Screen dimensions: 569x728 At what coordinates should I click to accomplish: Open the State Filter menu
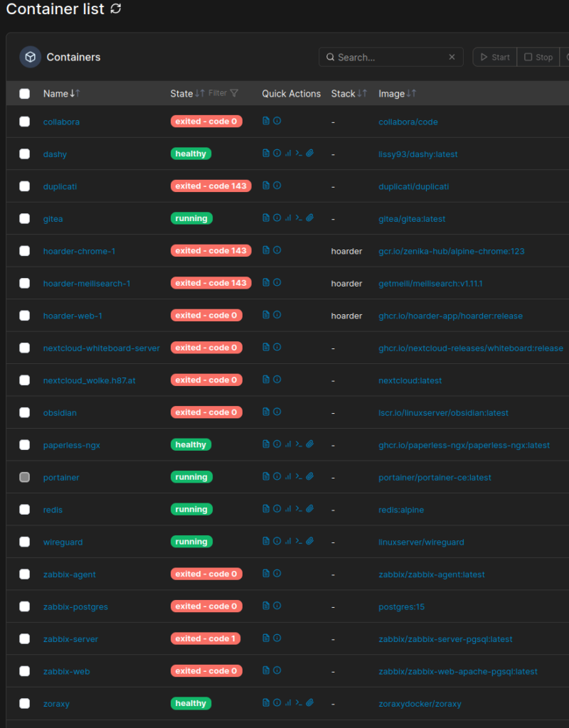pyautogui.click(x=223, y=93)
